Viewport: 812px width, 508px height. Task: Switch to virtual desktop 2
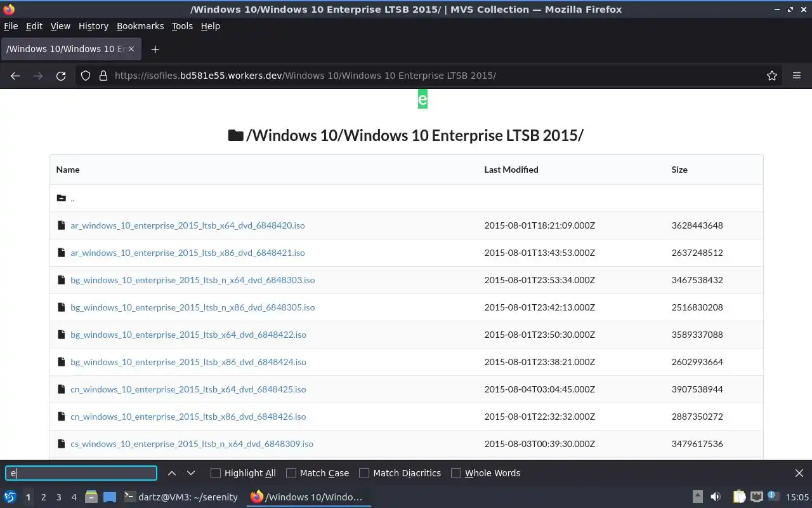click(x=43, y=497)
